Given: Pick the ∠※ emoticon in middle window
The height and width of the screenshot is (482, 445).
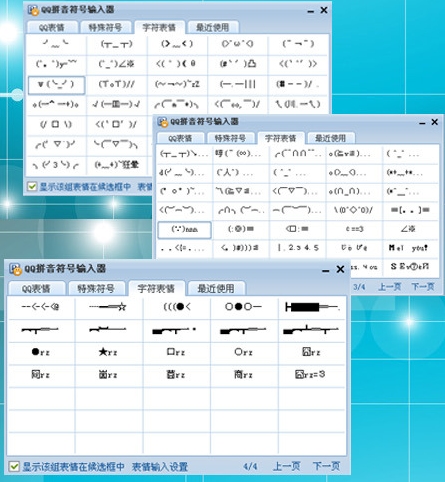Looking at the screenshot, I should point(408,229).
